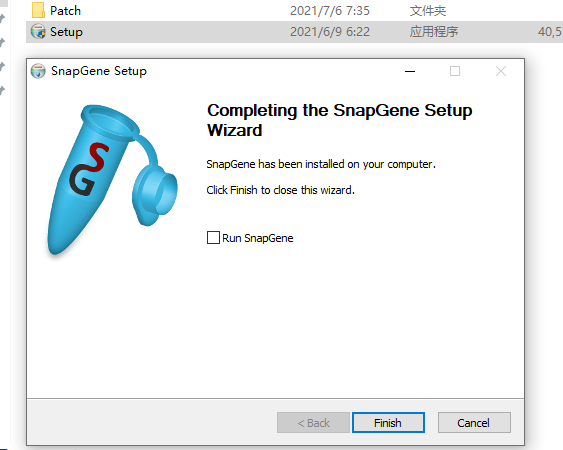The width and height of the screenshot is (563, 450).
Task: Select the Setup installer icon in file list
Action: point(38,32)
